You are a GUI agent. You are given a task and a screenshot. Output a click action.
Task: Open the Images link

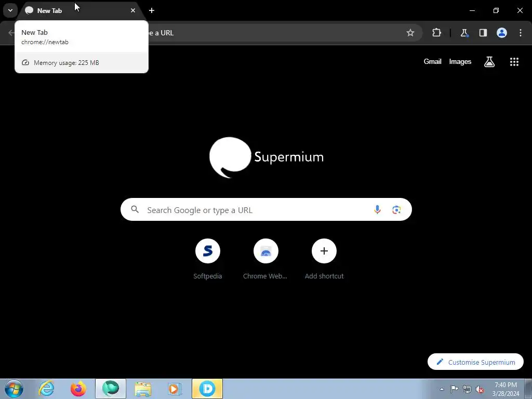460,61
